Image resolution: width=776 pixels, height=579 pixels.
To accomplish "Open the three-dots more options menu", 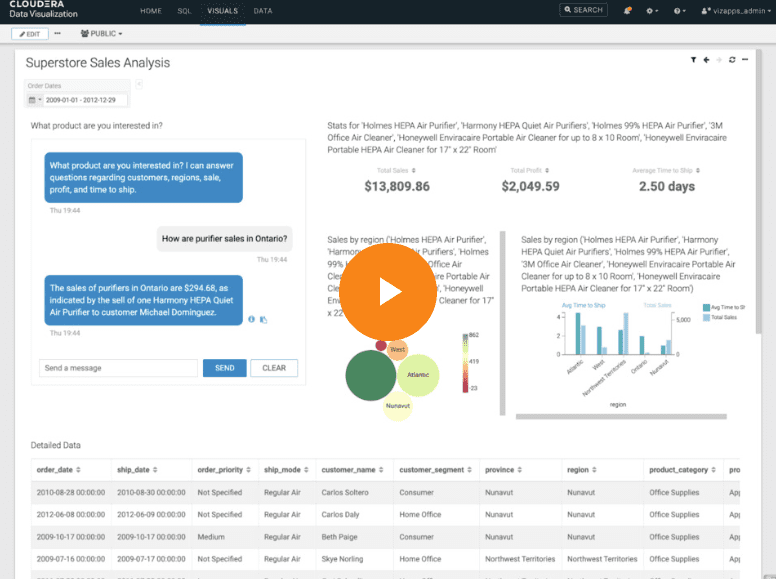I will point(57,33).
